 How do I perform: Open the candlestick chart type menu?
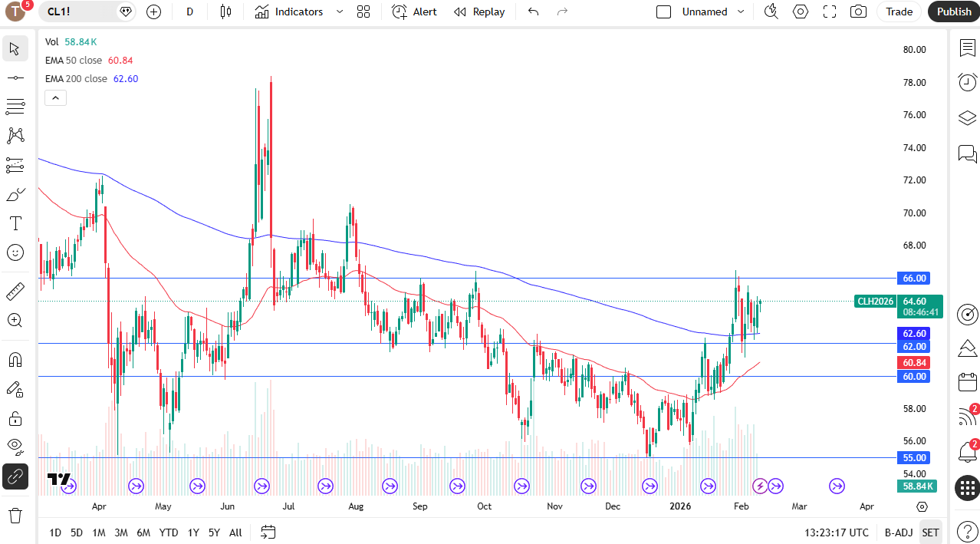click(x=225, y=12)
